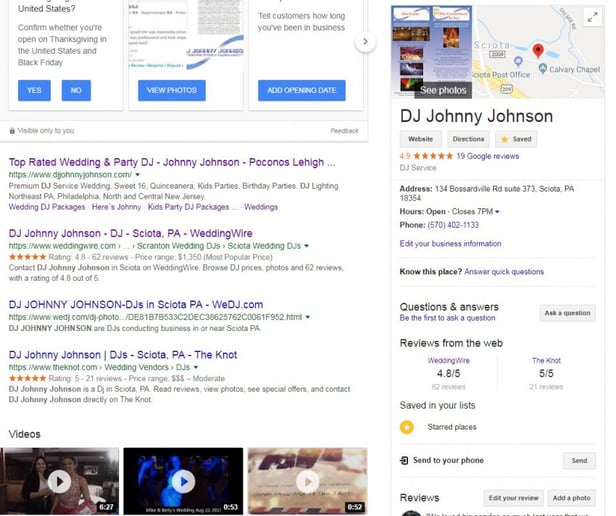The width and height of the screenshot is (616, 516).
Task: Open the dropdown next to theknot.com URL
Action: [x=196, y=367]
